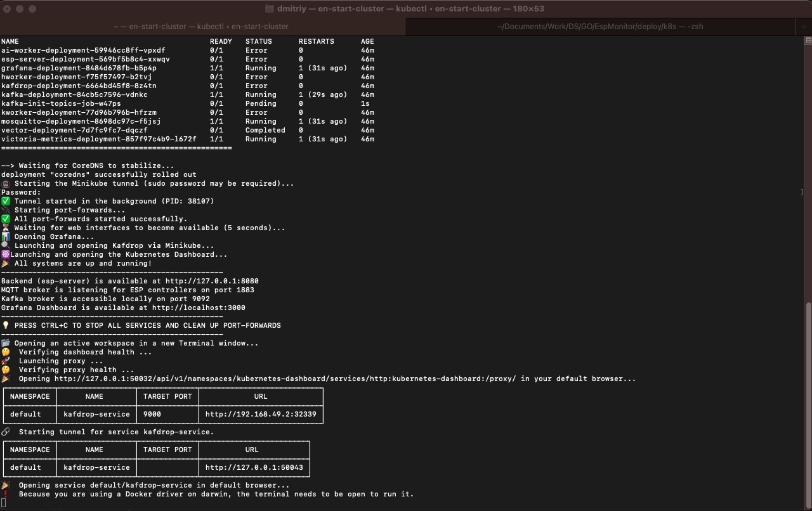The width and height of the screenshot is (812, 511).
Task: Click the hourglass emoji before Waiting for web interfaces
Action: click(6, 228)
